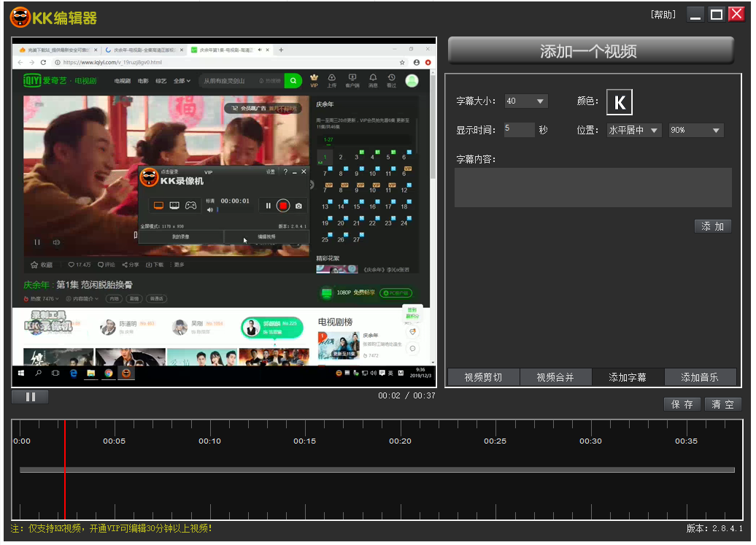Click the gray timeline track bar
The height and width of the screenshot is (545, 756).
pyautogui.click(x=377, y=470)
